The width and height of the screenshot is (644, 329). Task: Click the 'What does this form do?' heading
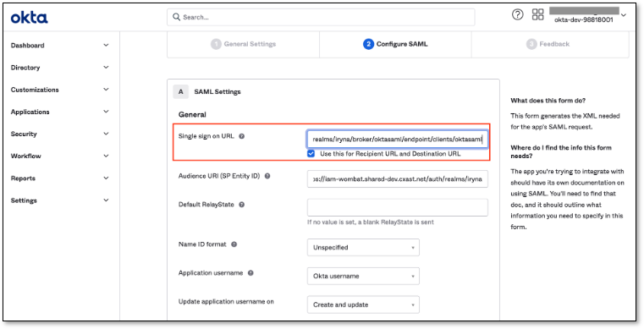click(x=548, y=101)
